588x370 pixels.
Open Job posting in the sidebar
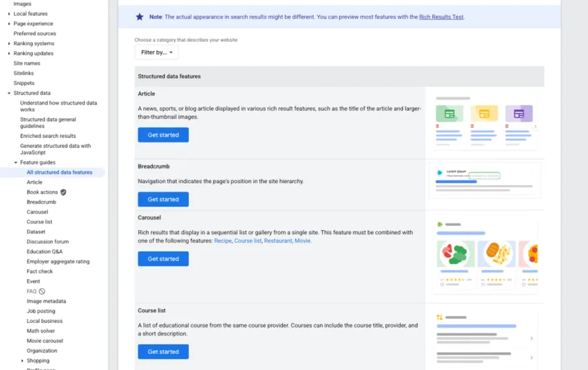(x=41, y=311)
